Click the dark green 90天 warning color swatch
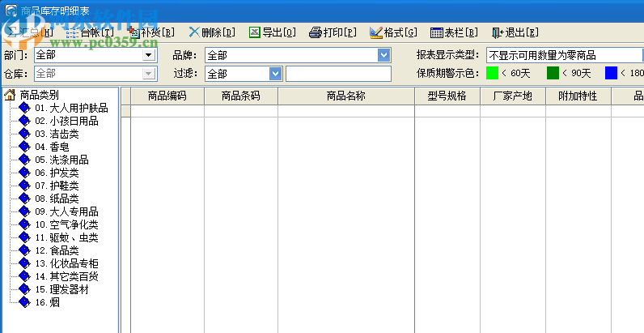Image resolution: width=644 pixels, height=333 pixels. pos(553,73)
